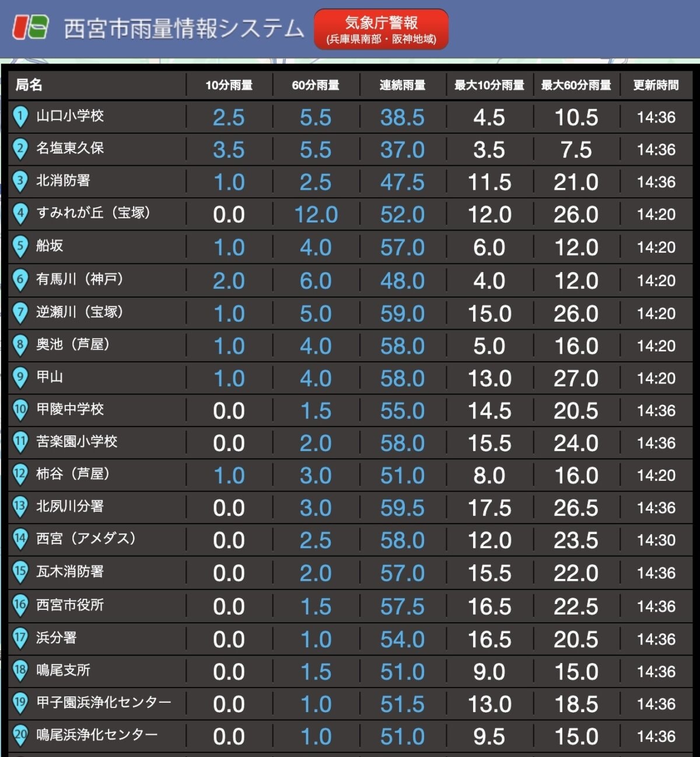Viewport: 700px width, 757px height.
Task: Click marker icon 13 for 北夙川分署
Action: click(x=20, y=507)
